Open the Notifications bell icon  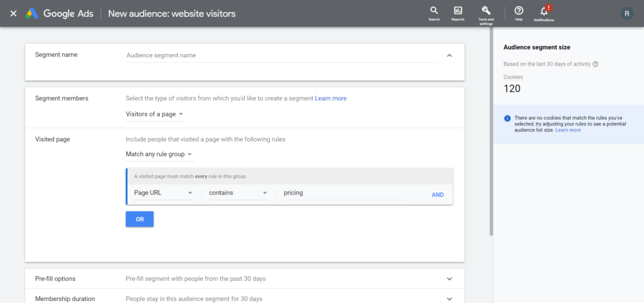(x=544, y=11)
